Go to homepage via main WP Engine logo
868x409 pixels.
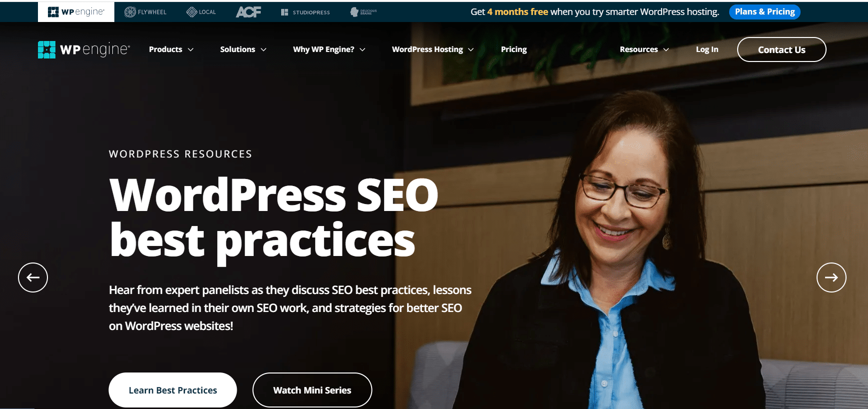(84, 49)
